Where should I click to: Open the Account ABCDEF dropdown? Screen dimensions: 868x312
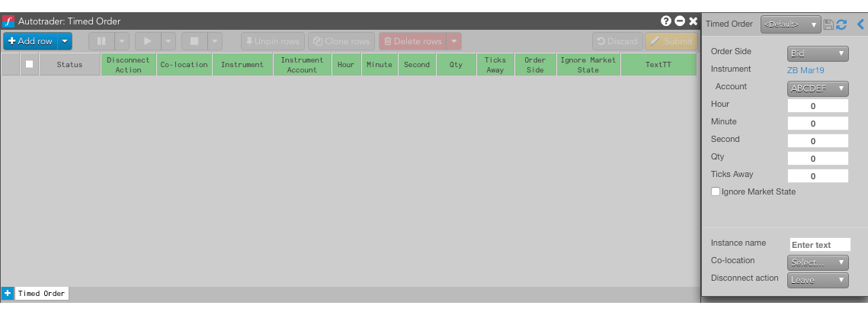point(818,88)
